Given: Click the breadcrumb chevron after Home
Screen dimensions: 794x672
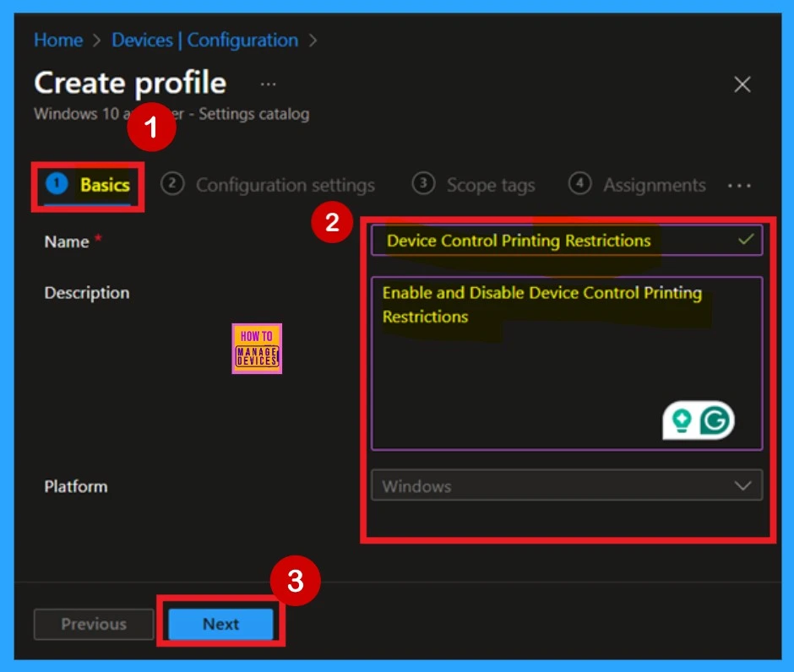Looking at the screenshot, I should coord(97,41).
